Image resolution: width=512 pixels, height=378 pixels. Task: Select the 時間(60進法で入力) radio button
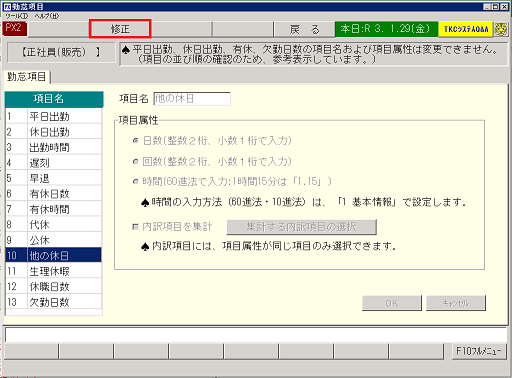coord(135,182)
